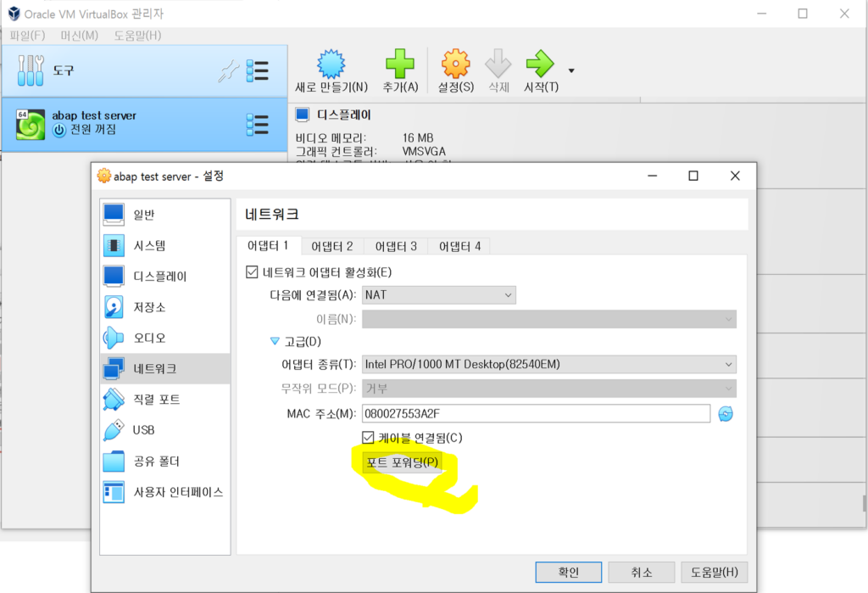Image resolution: width=868 pixels, height=593 pixels.
Task: Select 사용자 인터페이스 category in settings sidebar
Action: coord(165,491)
